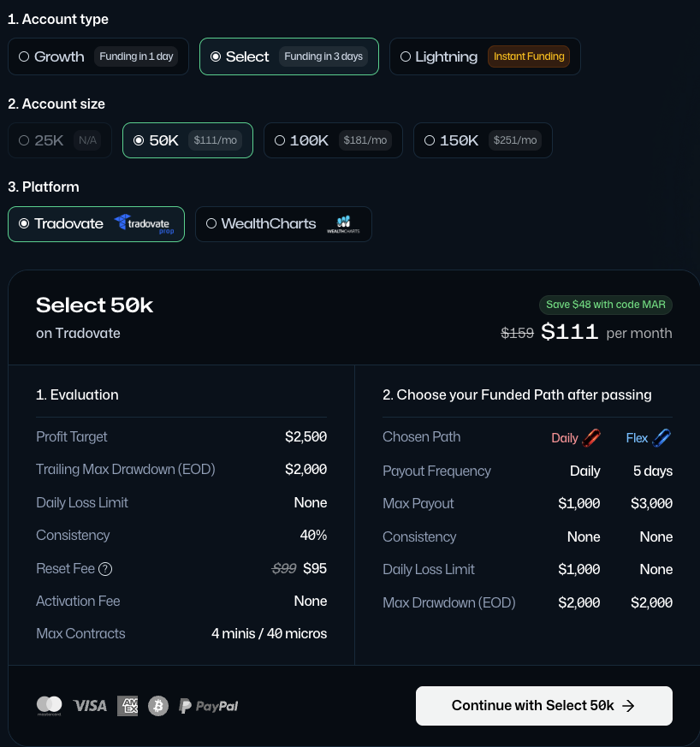Click the Bitcoin payment icon
Image resolution: width=700 pixels, height=747 pixels.
(158, 706)
